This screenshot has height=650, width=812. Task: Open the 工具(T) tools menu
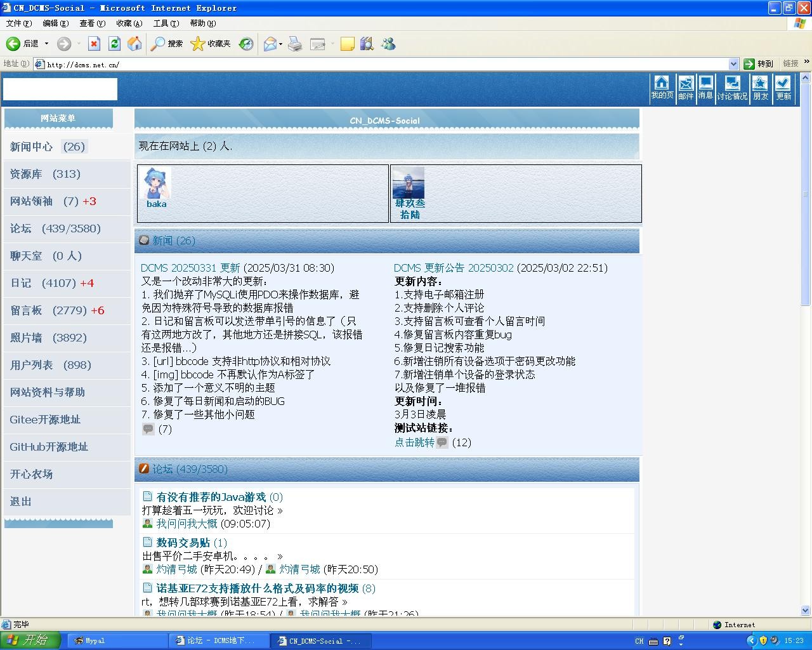166,23
